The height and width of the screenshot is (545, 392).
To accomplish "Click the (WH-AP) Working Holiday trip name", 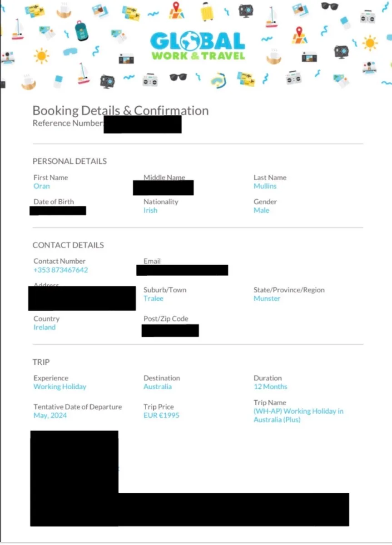I will tap(298, 415).
